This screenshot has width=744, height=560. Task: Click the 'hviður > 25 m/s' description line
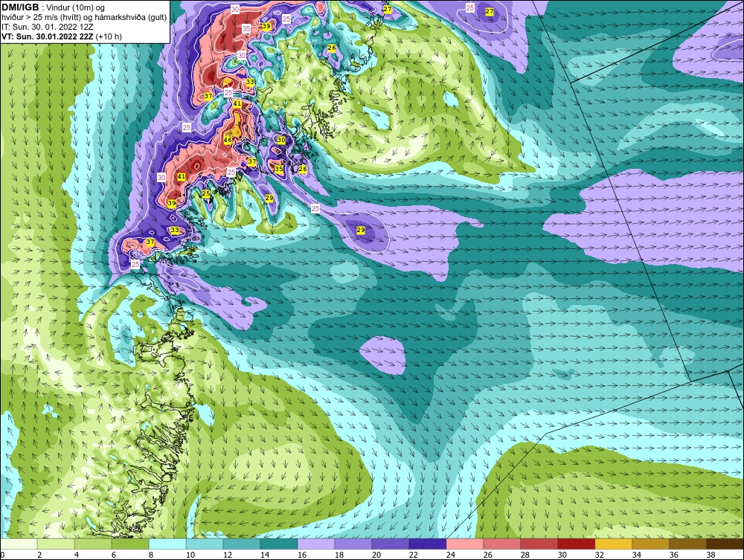pos(85,18)
